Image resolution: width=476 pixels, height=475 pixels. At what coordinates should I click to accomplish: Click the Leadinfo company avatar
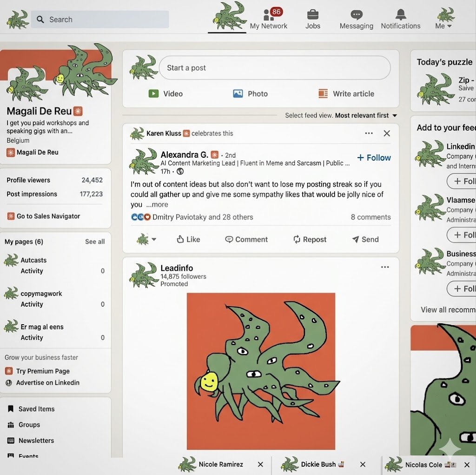coord(144,275)
